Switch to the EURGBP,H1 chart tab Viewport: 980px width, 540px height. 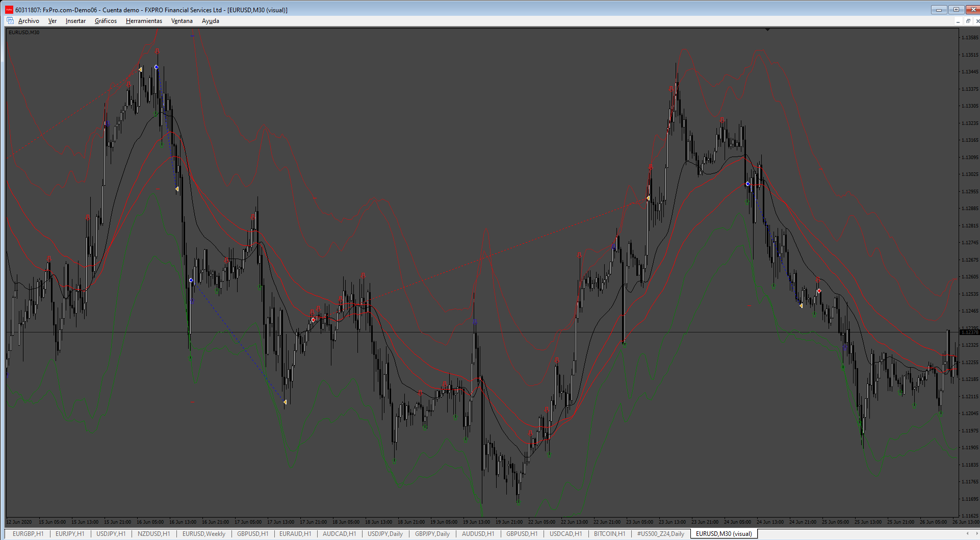28,534
